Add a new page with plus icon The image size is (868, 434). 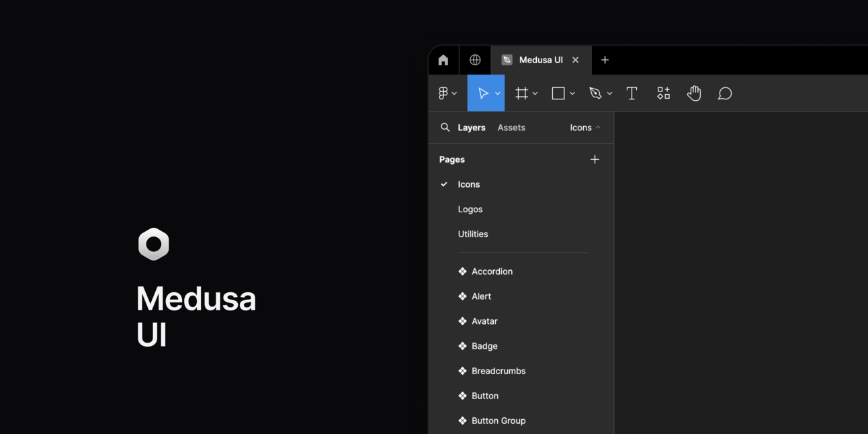pos(595,159)
